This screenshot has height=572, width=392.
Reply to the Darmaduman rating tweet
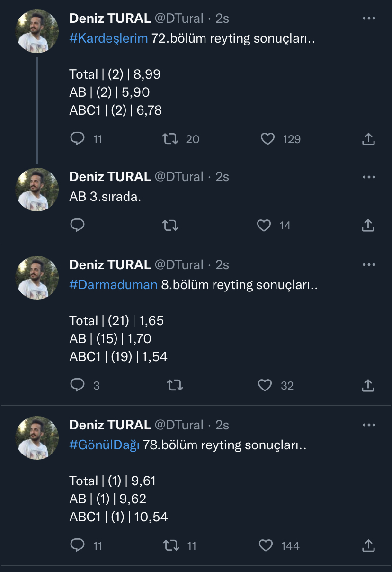tap(77, 385)
